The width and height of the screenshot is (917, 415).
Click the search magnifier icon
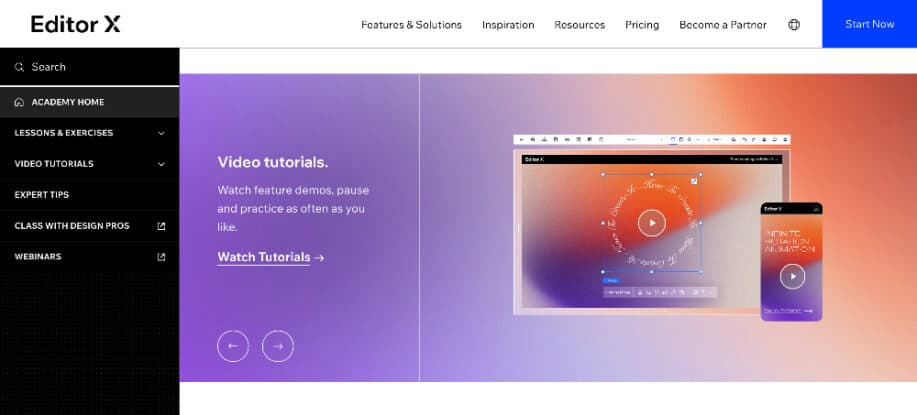(x=19, y=67)
